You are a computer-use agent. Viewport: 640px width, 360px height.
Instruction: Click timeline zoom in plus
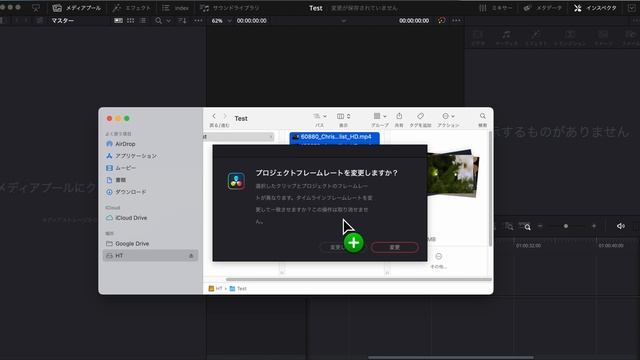click(x=594, y=226)
